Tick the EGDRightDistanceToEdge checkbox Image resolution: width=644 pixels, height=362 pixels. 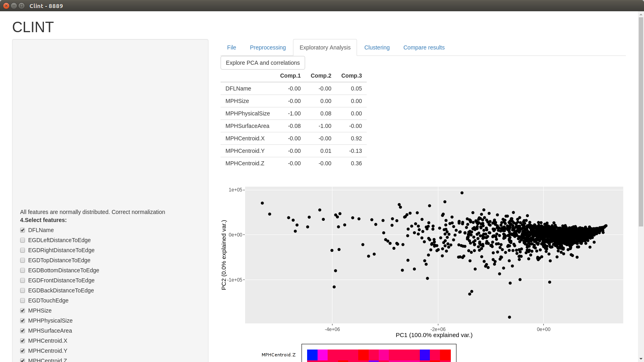pos(23,250)
